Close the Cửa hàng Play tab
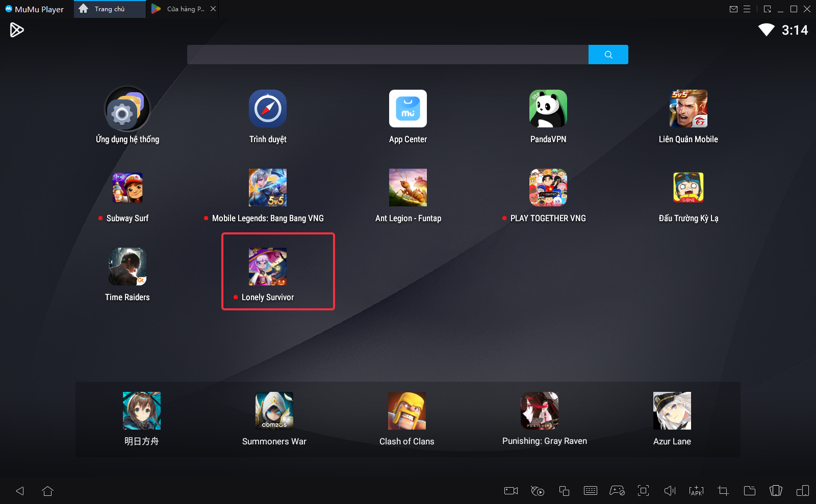The height and width of the screenshot is (504, 816). click(213, 9)
